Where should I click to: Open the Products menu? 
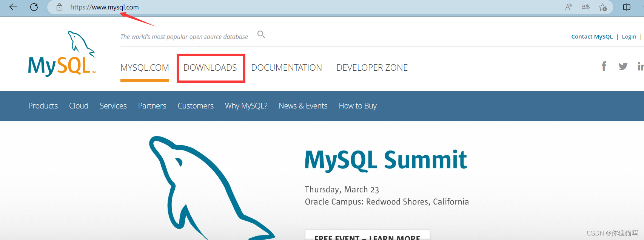(x=43, y=106)
